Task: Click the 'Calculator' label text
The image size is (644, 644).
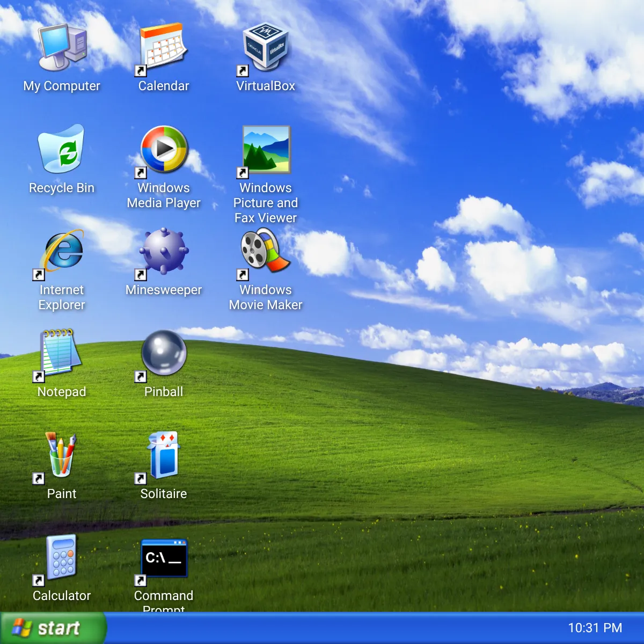Action: pyautogui.click(x=62, y=596)
